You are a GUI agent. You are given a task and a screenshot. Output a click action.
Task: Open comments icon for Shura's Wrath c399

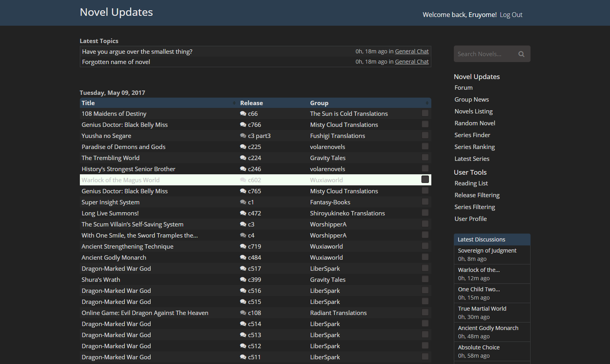click(243, 280)
